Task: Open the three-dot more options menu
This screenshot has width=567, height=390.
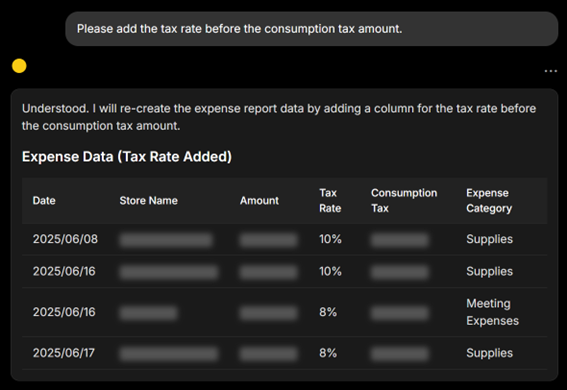Action: pos(550,71)
